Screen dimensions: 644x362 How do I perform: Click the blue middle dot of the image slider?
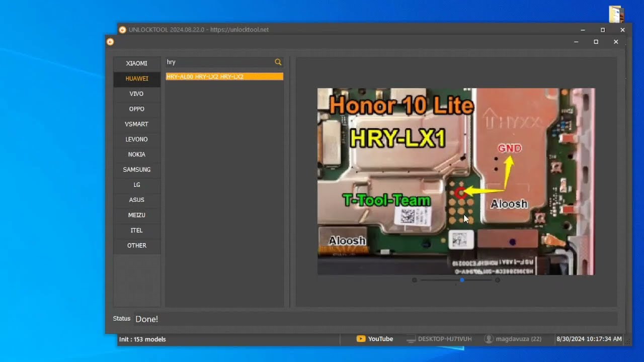tap(462, 280)
